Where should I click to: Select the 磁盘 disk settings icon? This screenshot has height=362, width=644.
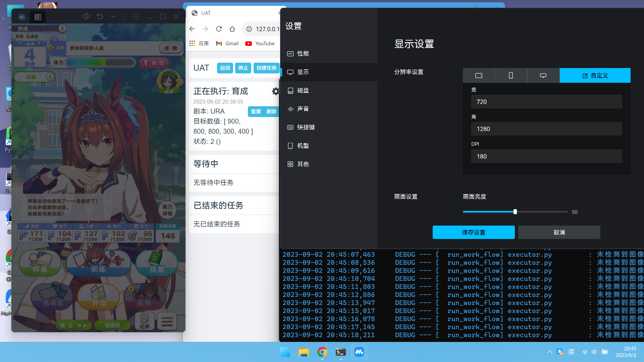tap(290, 90)
